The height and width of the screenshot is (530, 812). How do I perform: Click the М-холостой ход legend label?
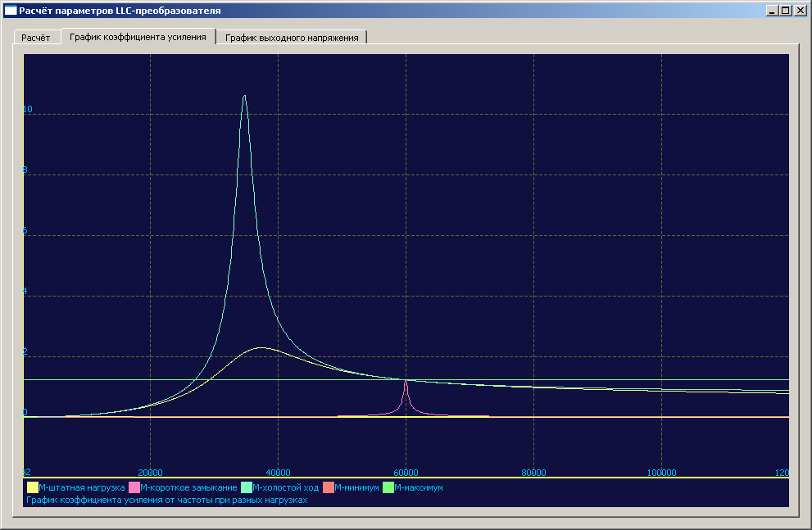(286, 488)
